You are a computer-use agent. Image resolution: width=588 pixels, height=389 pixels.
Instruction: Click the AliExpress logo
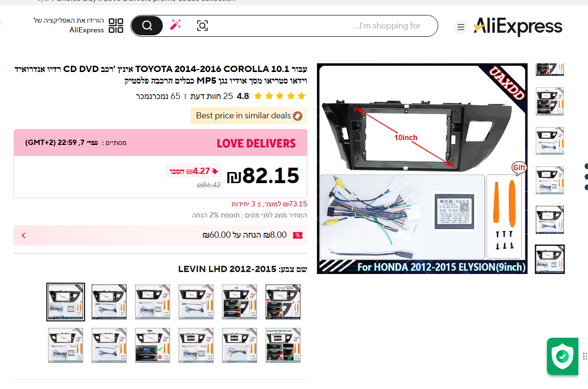[517, 27]
